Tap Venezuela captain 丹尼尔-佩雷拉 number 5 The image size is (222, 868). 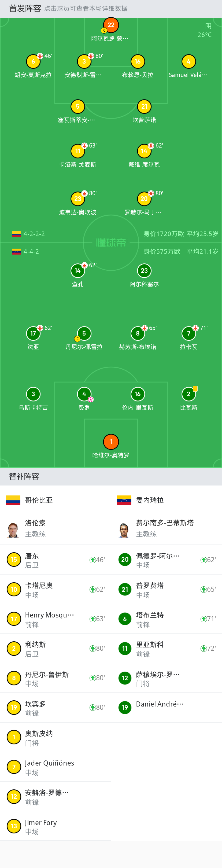click(84, 334)
